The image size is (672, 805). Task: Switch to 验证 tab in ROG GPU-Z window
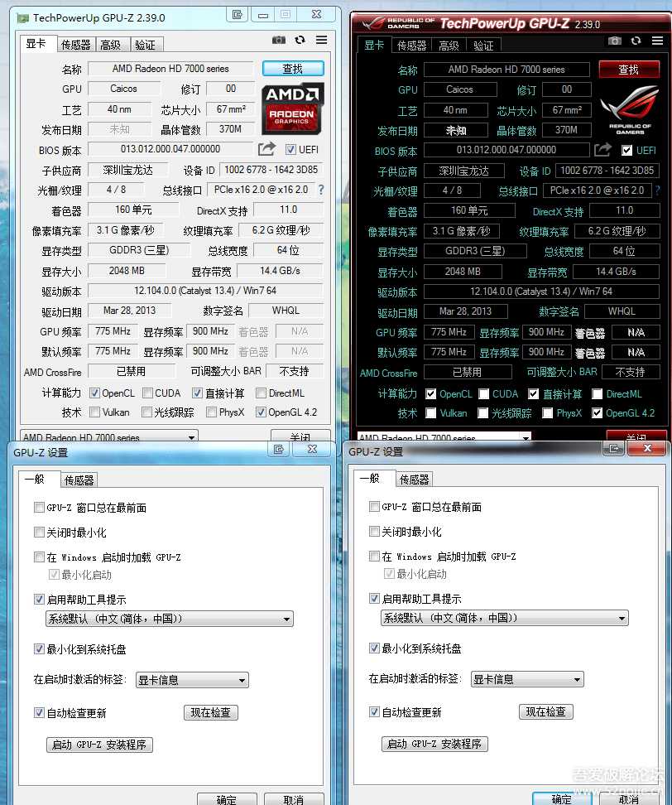point(483,46)
